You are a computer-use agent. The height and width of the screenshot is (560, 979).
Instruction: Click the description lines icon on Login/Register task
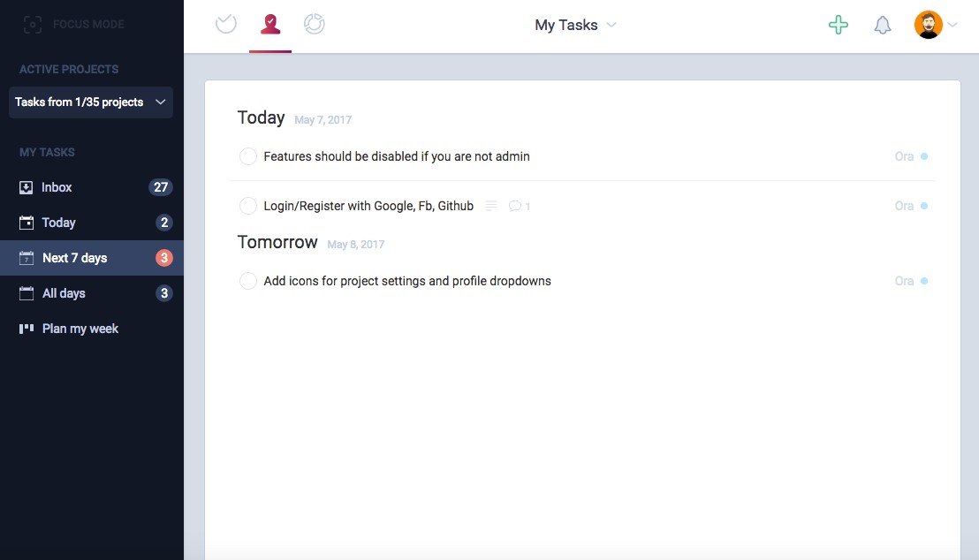click(x=491, y=206)
